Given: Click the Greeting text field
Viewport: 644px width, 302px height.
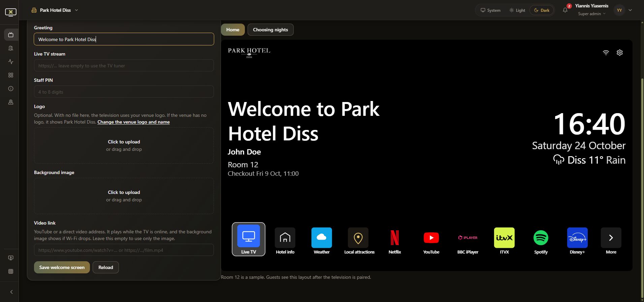Looking at the screenshot, I should [x=124, y=39].
